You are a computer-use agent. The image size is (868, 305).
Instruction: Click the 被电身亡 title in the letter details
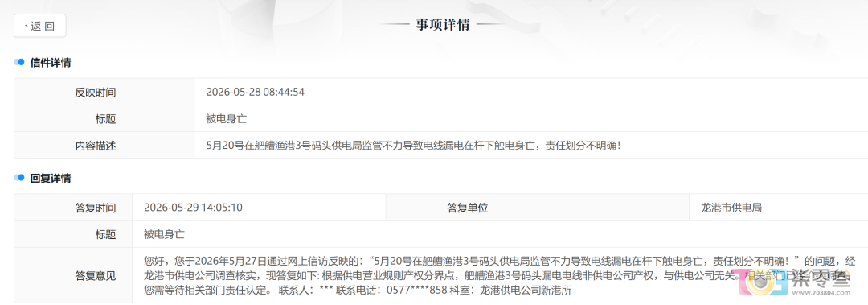227,118
